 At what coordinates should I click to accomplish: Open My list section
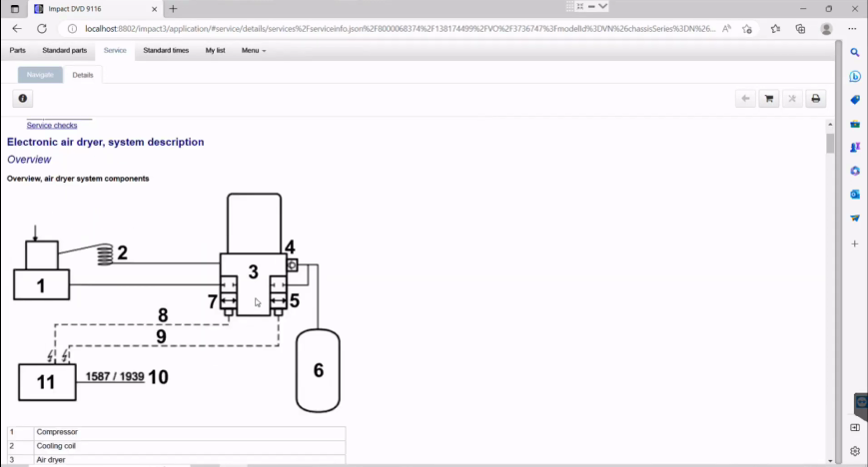coord(215,50)
